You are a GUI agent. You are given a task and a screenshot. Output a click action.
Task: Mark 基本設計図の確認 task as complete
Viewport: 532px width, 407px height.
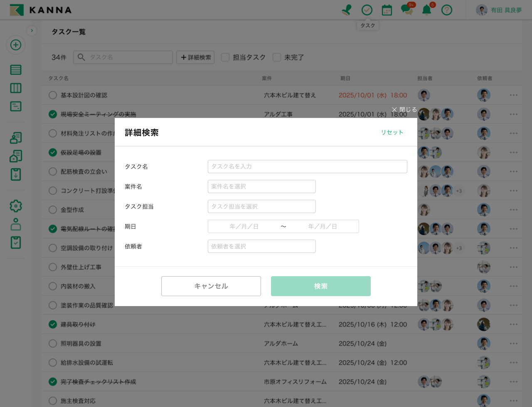click(53, 95)
